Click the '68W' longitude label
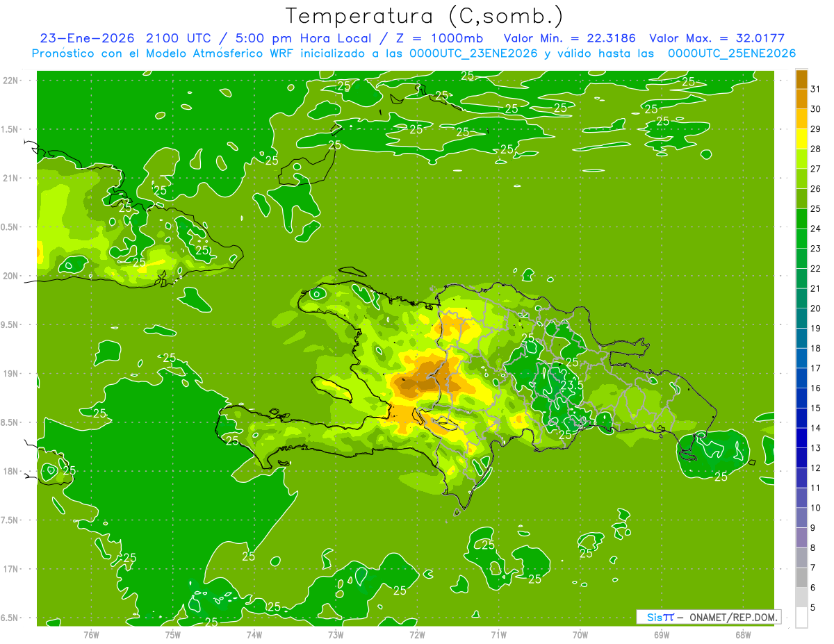The height and width of the screenshot is (644, 834). 742,634
